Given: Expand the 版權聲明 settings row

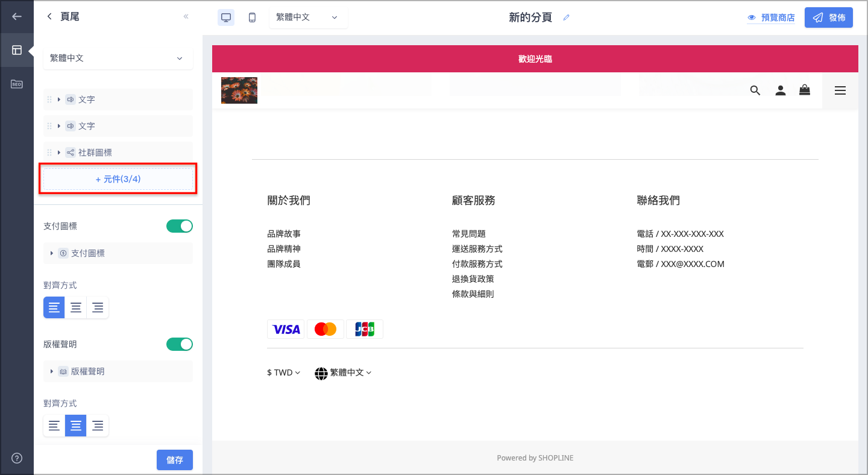Looking at the screenshot, I should click(x=118, y=371).
